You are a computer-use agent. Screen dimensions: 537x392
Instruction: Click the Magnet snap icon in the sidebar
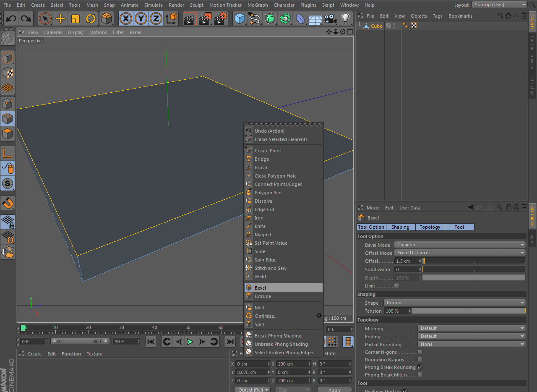(x=8, y=203)
